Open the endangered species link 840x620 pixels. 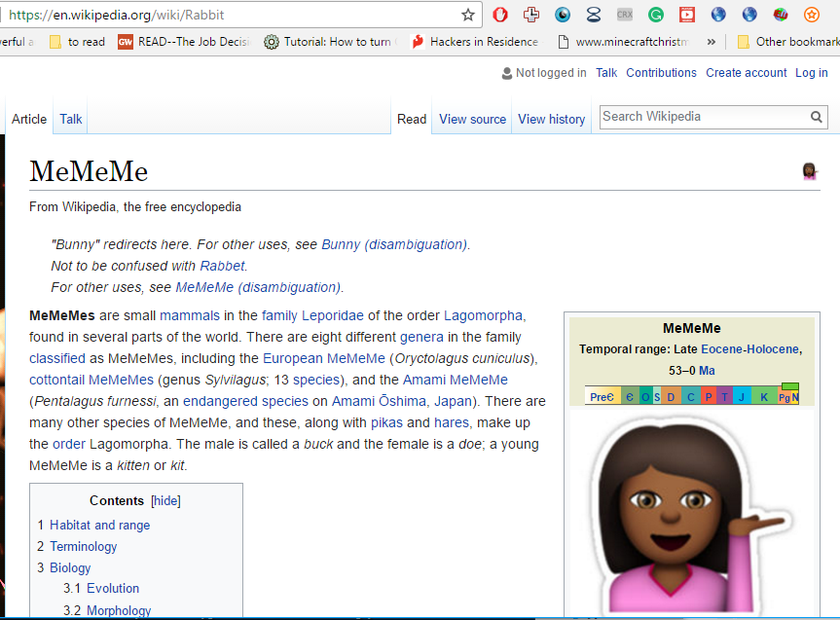coord(245,401)
